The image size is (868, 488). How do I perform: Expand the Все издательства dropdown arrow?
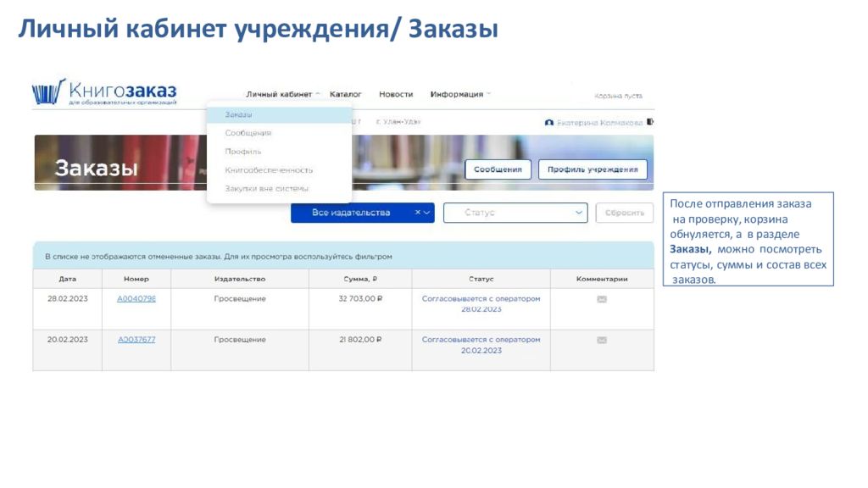coord(427,213)
